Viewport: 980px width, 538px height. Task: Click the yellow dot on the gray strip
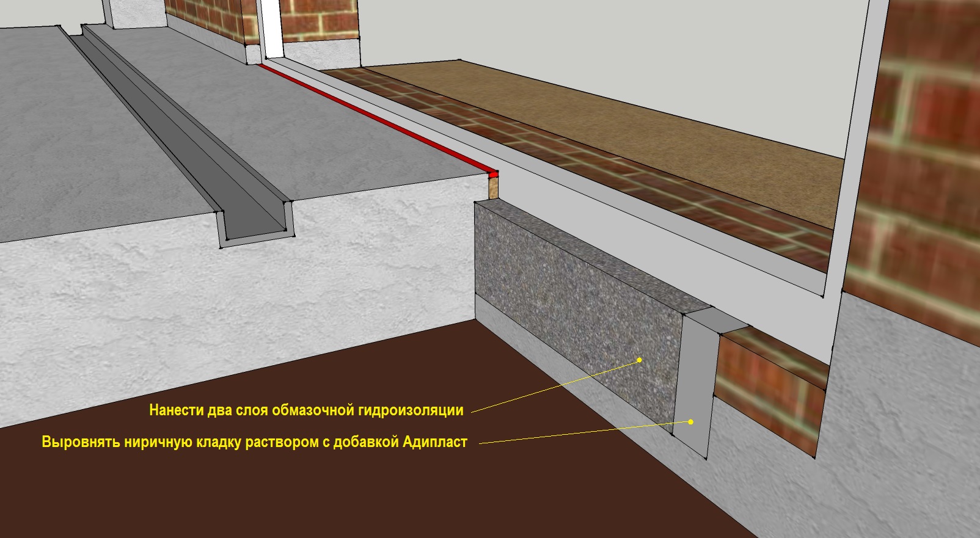point(691,421)
